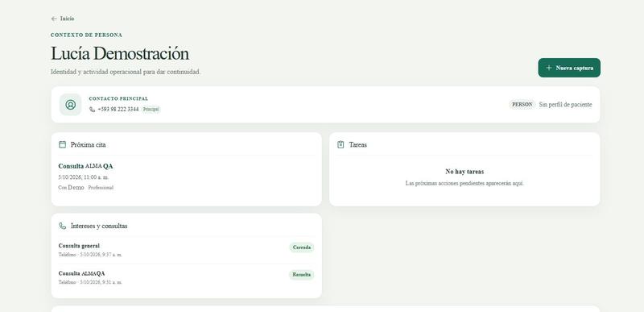Screen dimensions: 644x312
Task: Click the Tareas heading
Action: (x=357, y=144)
